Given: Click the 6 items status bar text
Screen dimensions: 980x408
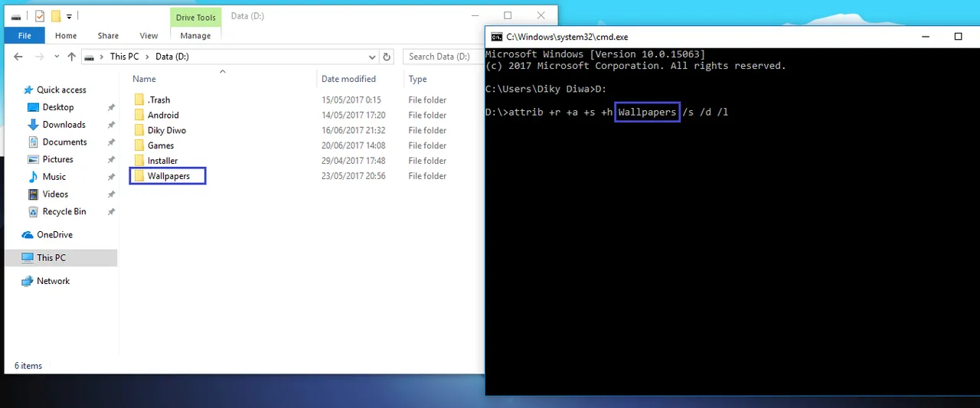Looking at the screenshot, I should 28,366.
